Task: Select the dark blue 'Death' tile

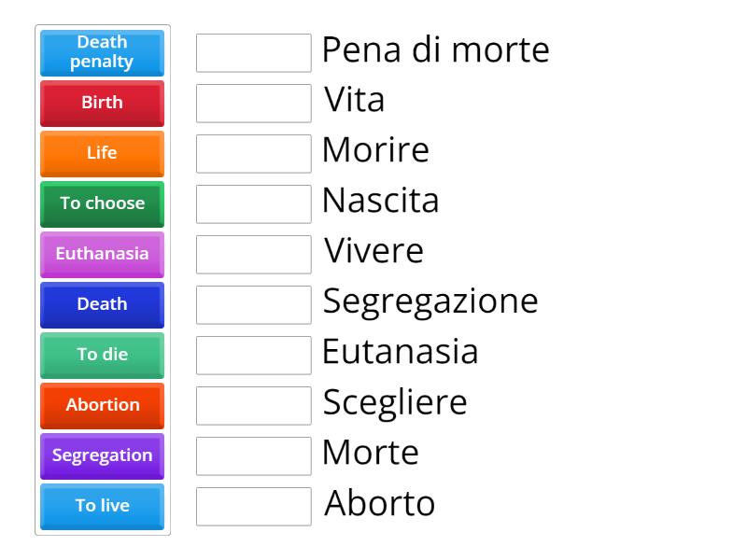Action: (x=101, y=304)
